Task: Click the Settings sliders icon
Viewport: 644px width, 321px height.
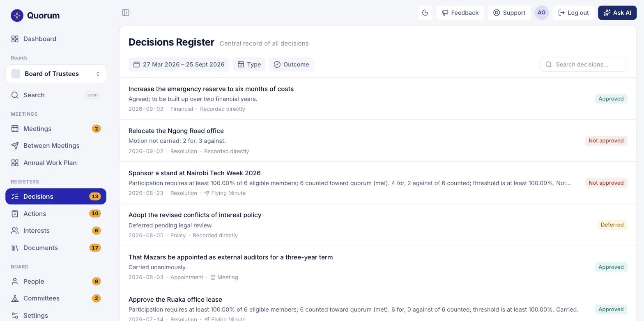Action: point(15,316)
